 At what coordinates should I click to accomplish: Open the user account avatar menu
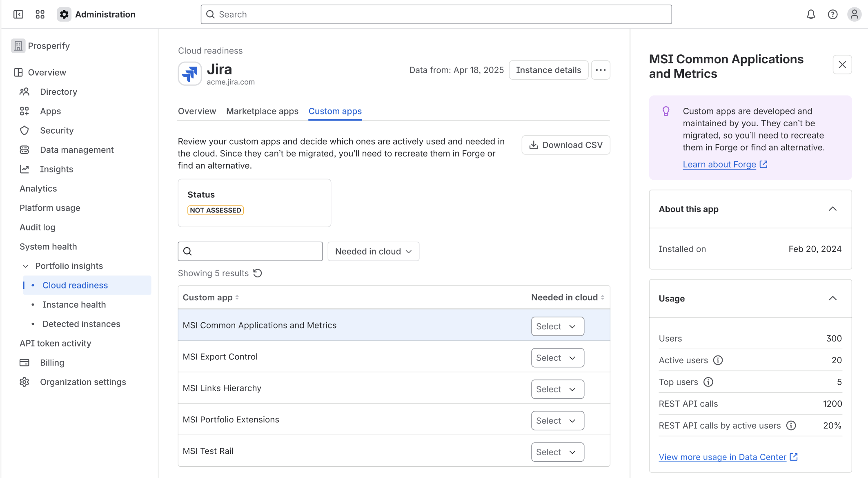(x=854, y=14)
